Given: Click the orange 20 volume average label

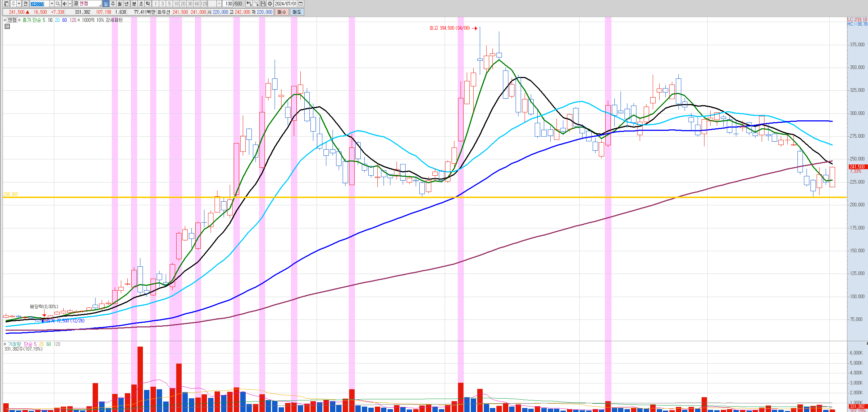Looking at the screenshot, I should [41, 344].
